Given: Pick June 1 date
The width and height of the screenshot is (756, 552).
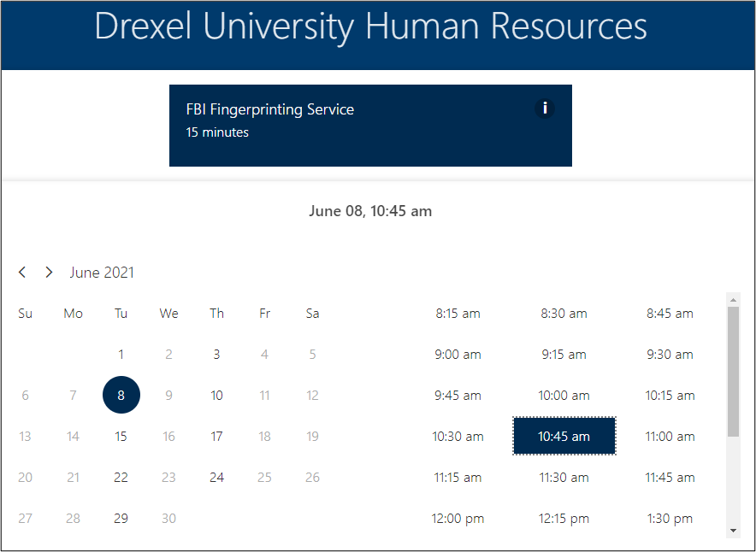Looking at the screenshot, I should coord(121,355).
